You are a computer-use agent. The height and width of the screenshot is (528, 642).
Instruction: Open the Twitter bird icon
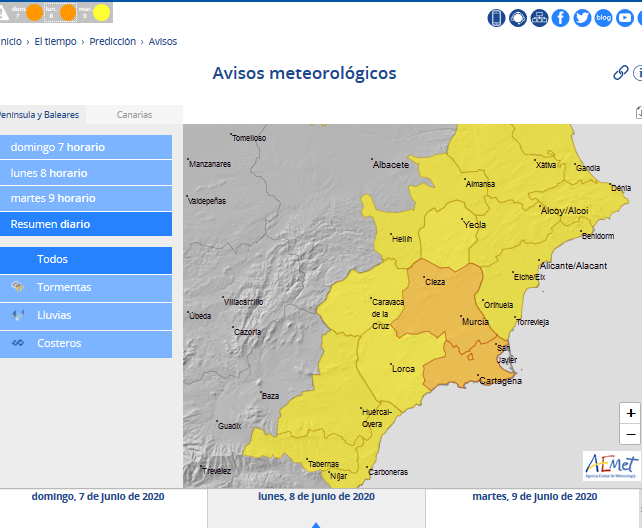tap(582, 18)
